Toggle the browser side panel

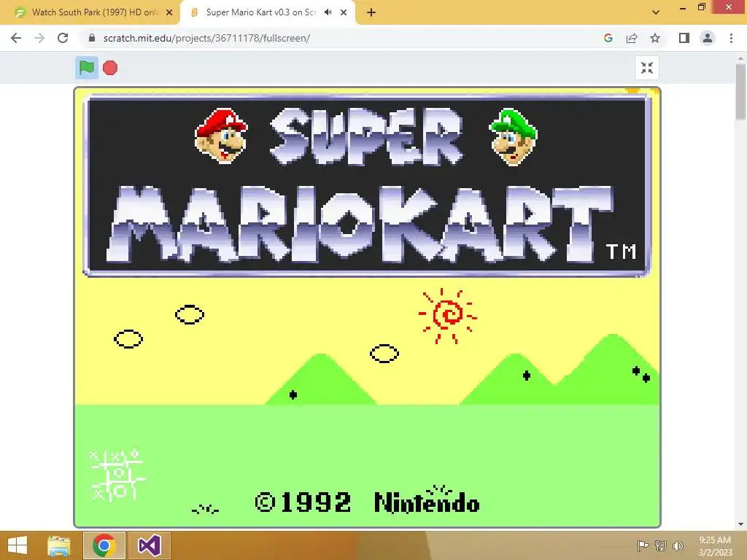click(x=684, y=38)
